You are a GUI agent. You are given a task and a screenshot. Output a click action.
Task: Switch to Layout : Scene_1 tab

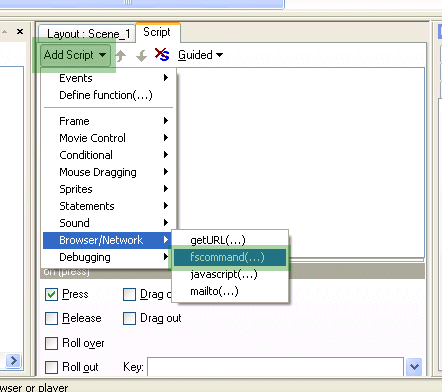pos(88,34)
